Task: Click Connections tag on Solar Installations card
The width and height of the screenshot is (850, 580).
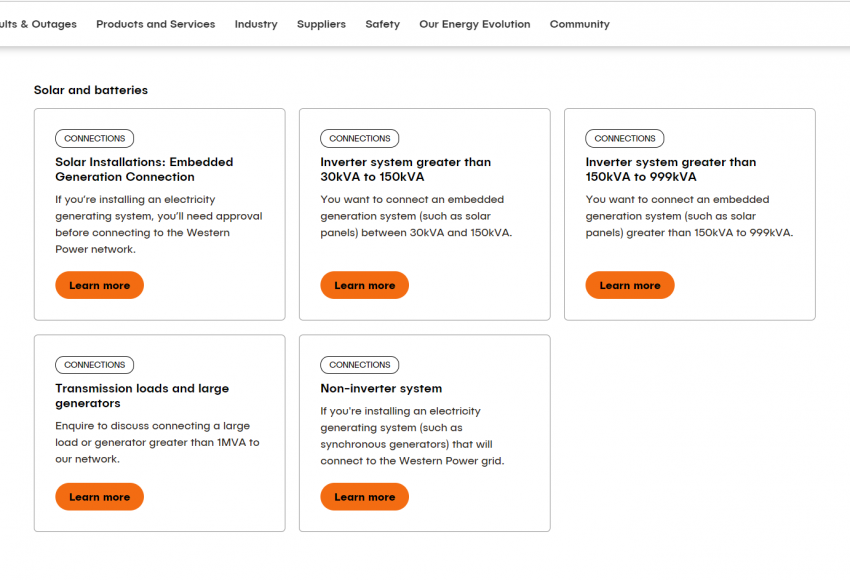Action: 94,139
